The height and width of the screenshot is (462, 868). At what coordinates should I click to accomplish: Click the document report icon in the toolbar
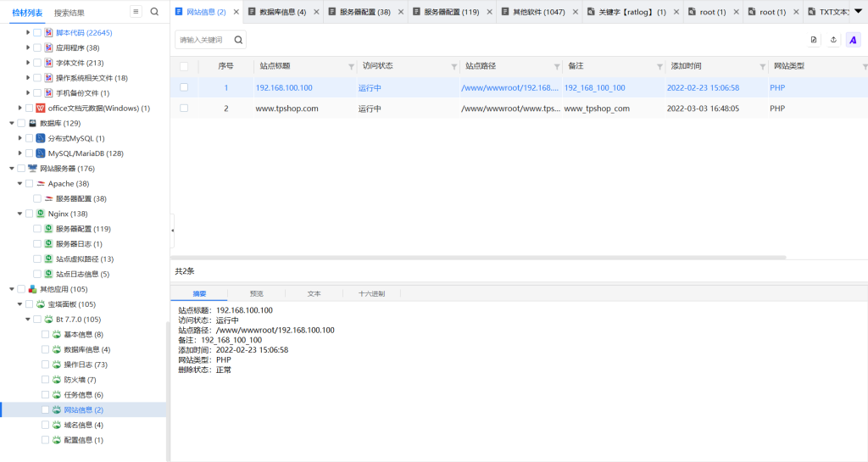814,40
